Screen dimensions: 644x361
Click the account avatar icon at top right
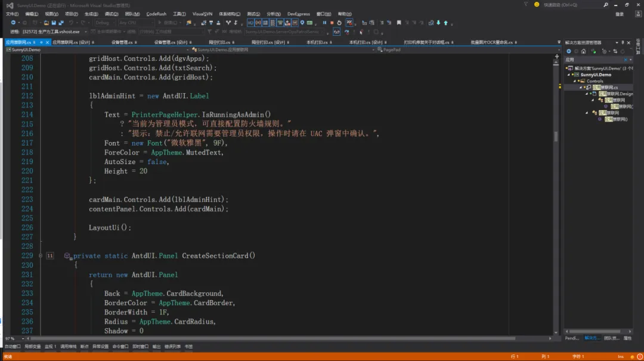638,14
